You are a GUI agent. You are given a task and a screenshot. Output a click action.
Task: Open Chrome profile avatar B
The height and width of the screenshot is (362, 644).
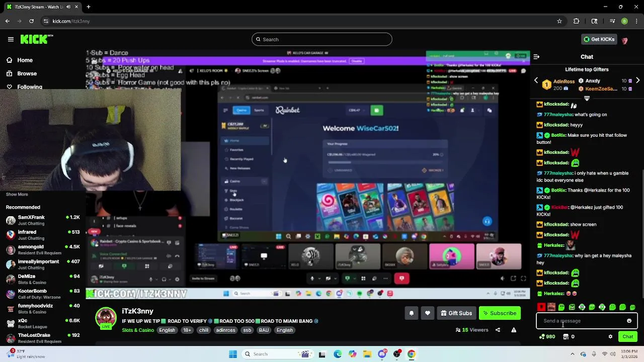[x=624, y=21]
